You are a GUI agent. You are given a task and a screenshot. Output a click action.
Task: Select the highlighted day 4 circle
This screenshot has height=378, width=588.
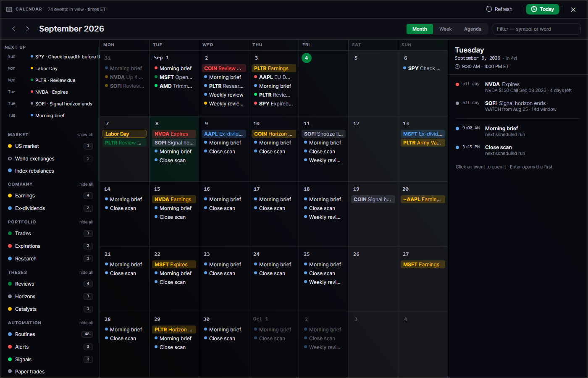click(x=307, y=58)
